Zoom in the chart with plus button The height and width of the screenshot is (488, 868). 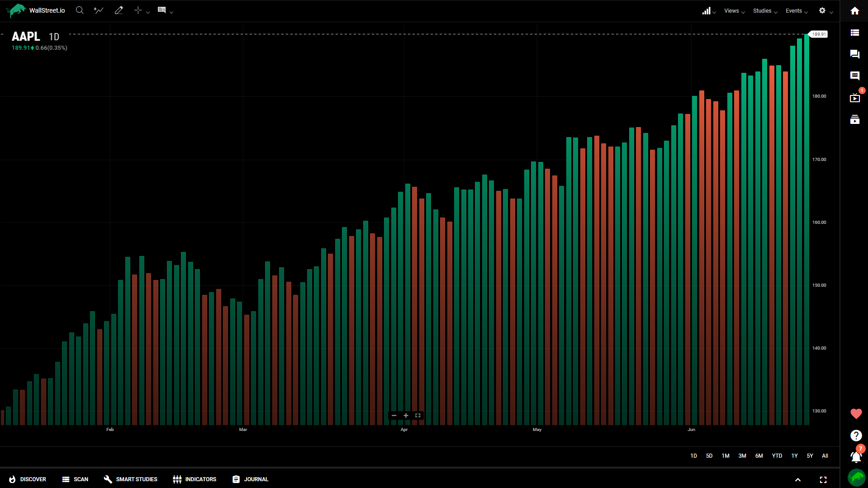(406, 416)
